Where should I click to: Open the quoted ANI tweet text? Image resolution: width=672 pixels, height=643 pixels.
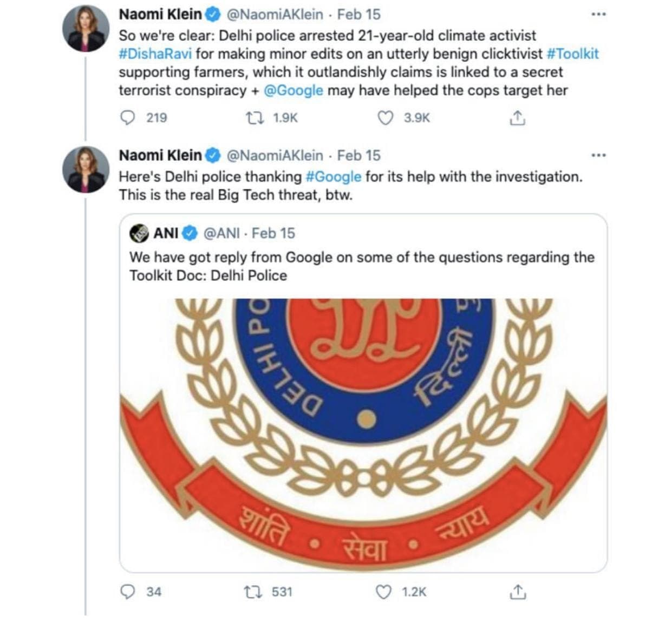(361, 266)
